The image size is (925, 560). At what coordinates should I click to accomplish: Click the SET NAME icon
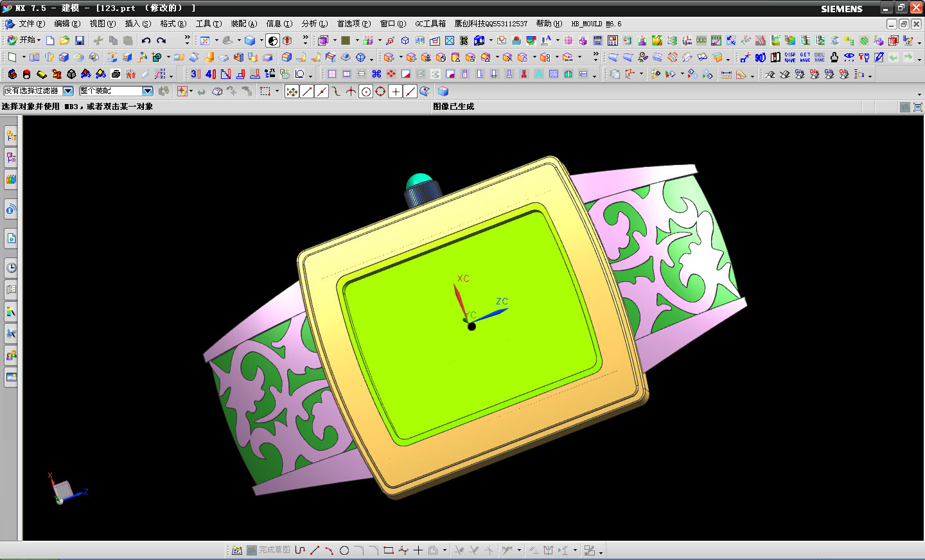coord(804,57)
